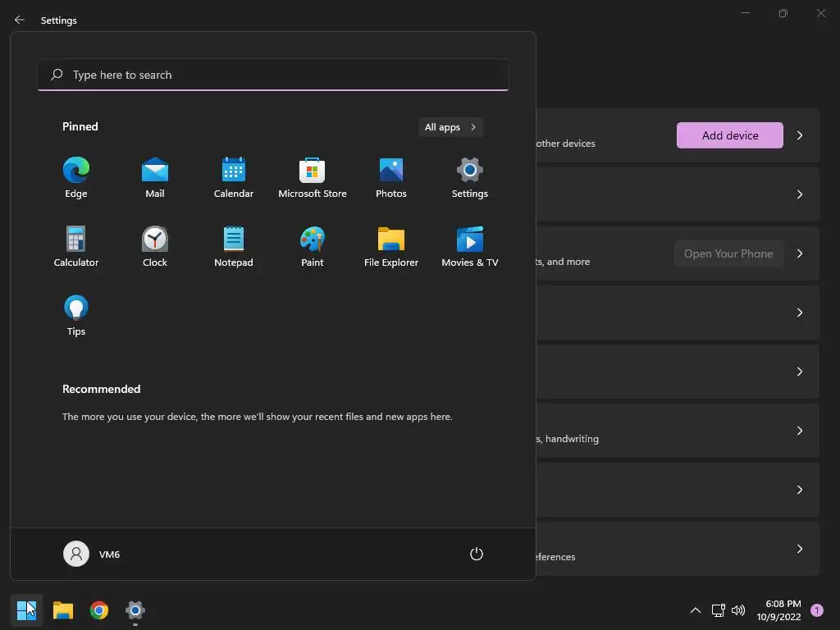Switch to Settings via taskbar gear icon

135,610
